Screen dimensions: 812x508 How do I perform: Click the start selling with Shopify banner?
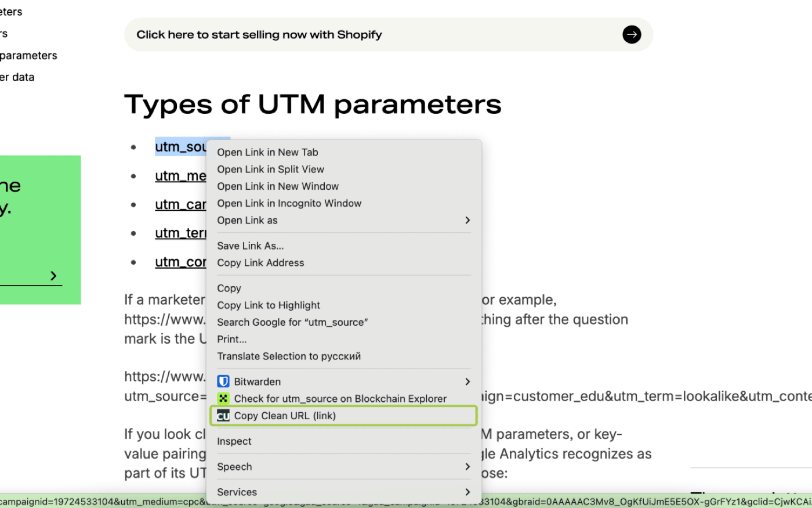(x=389, y=35)
